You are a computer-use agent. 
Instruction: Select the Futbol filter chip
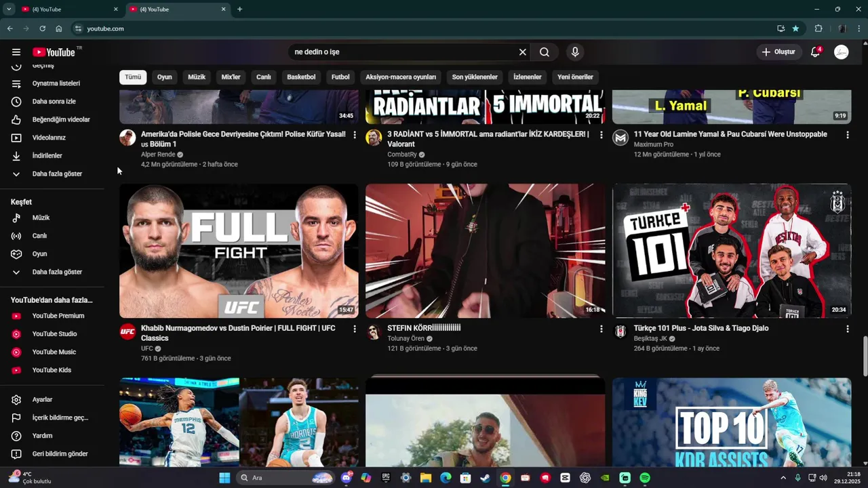340,77
